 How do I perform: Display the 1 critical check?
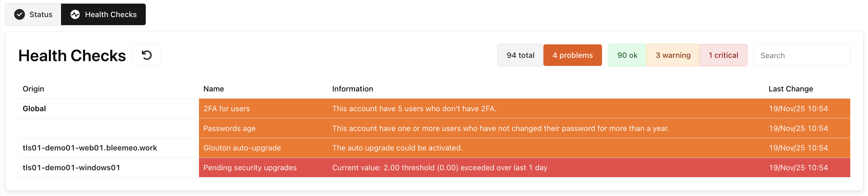point(723,55)
